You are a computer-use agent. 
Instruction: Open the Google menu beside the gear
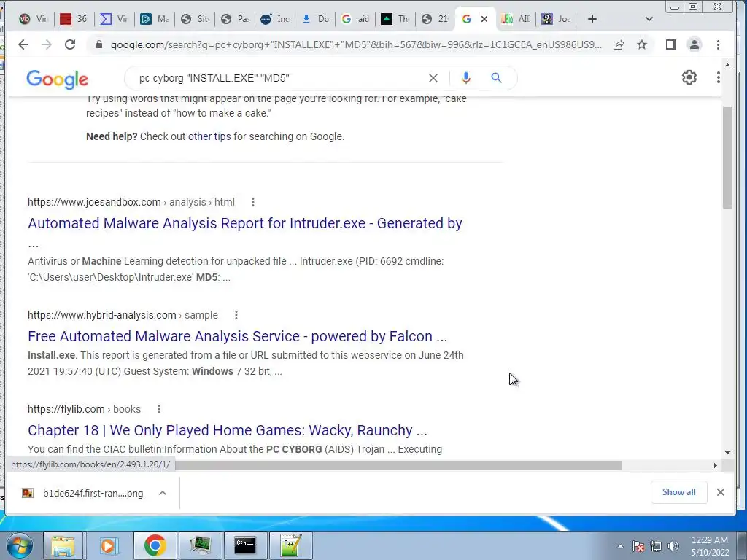[x=719, y=77]
